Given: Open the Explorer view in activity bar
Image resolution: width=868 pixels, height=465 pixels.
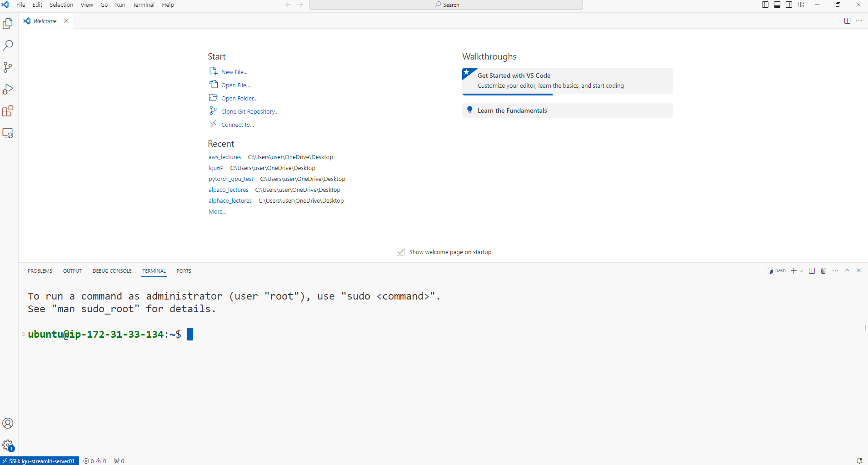Looking at the screenshot, I should pyautogui.click(x=8, y=24).
